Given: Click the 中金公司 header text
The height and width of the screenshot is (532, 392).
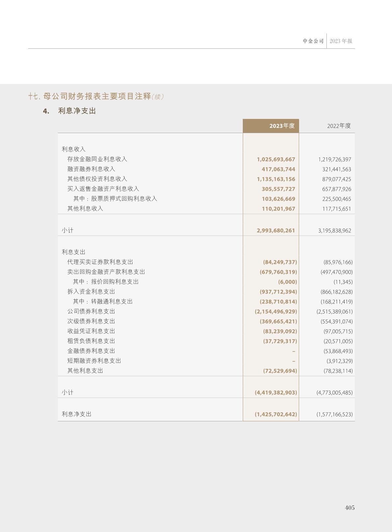Looking at the screenshot, I should coord(313,41).
